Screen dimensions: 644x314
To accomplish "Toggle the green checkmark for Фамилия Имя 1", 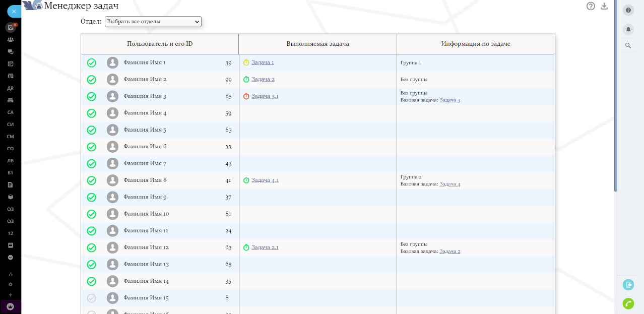I will coord(91,63).
